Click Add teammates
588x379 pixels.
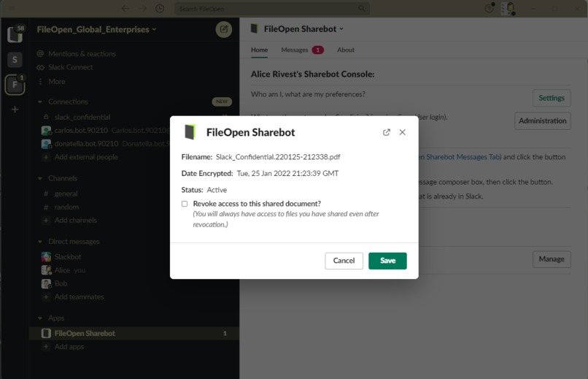[79, 296]
